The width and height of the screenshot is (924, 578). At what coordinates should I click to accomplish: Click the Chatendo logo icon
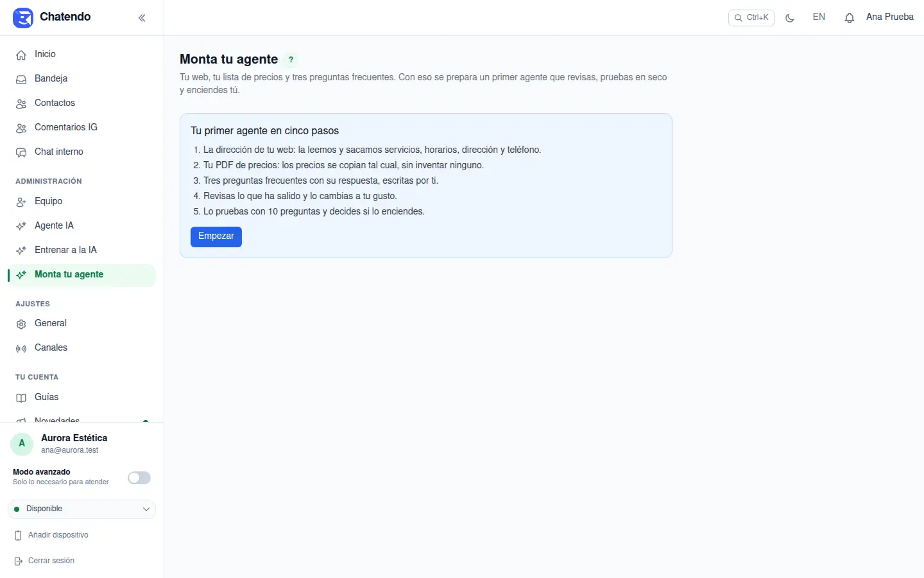point(23,17)
